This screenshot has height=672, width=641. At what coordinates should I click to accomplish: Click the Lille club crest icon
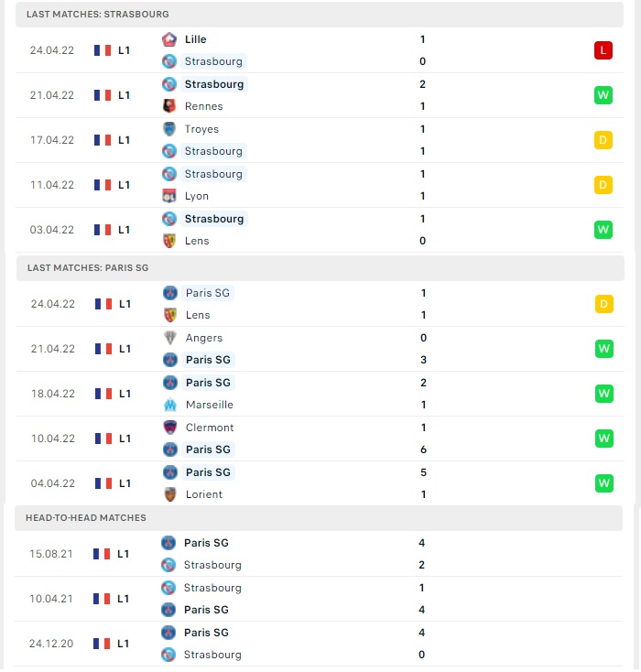[169, 39]
